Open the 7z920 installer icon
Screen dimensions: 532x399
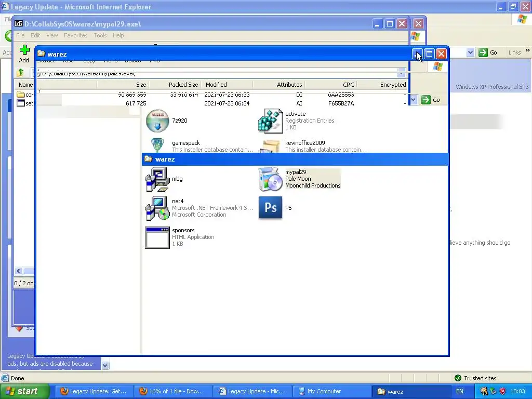pos(157,121)
